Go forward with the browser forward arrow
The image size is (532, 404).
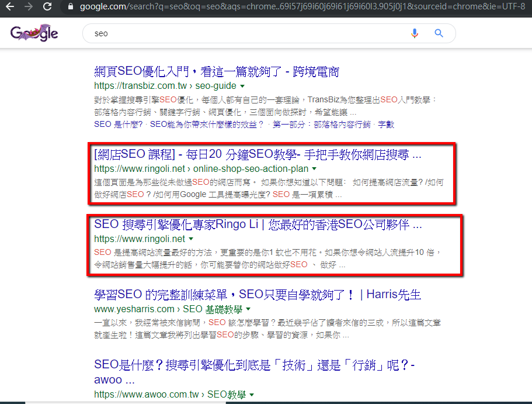coord(29,6)
